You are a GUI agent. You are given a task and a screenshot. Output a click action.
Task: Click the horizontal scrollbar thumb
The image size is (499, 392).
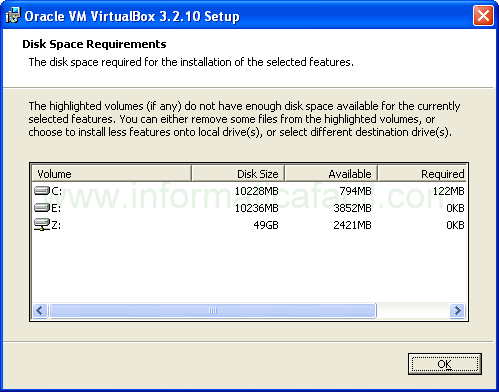213,311
